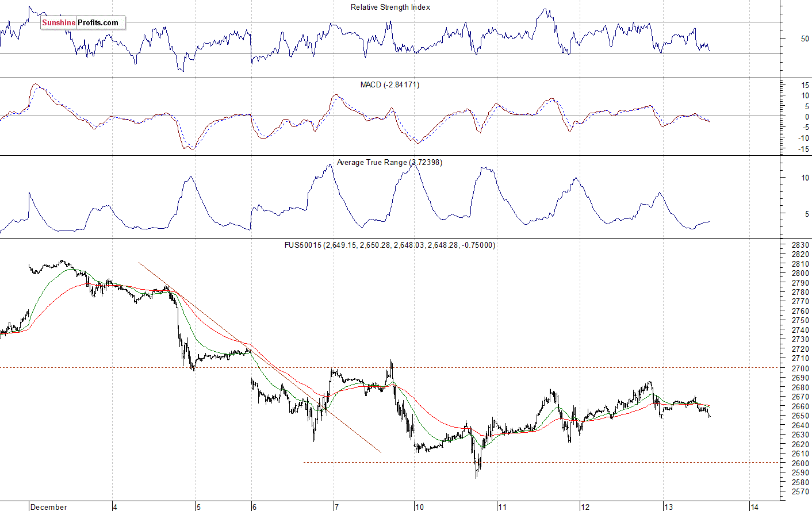Click date axis label 5
The height and width of the screenshot is (511, 812).
[x=198, y=507]
